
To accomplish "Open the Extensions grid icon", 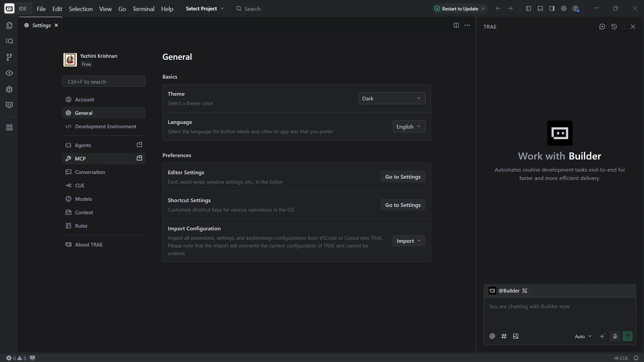I will tap(9, 128).
